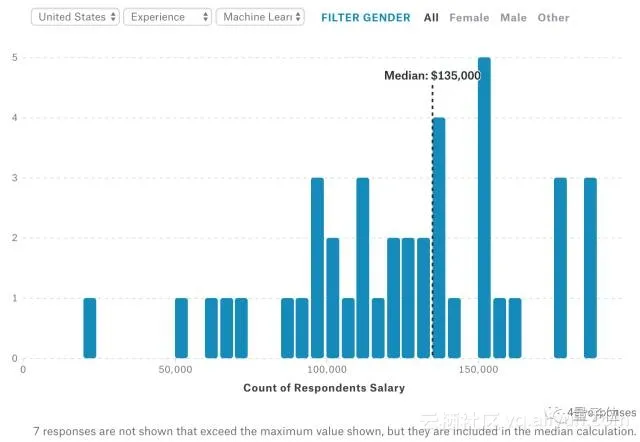
Task: Filter gender by Male
Action: 513,17
